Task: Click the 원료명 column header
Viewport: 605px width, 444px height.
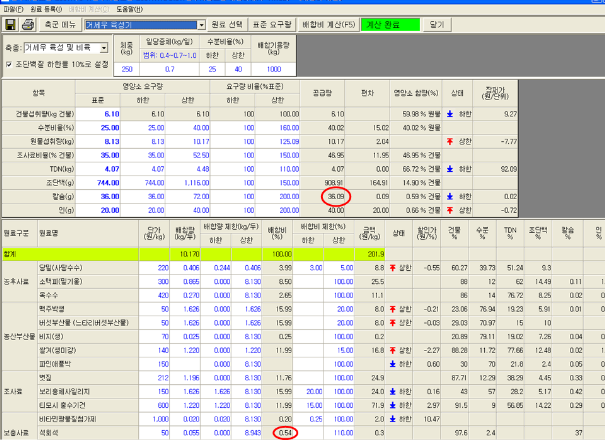Action: 88,233
